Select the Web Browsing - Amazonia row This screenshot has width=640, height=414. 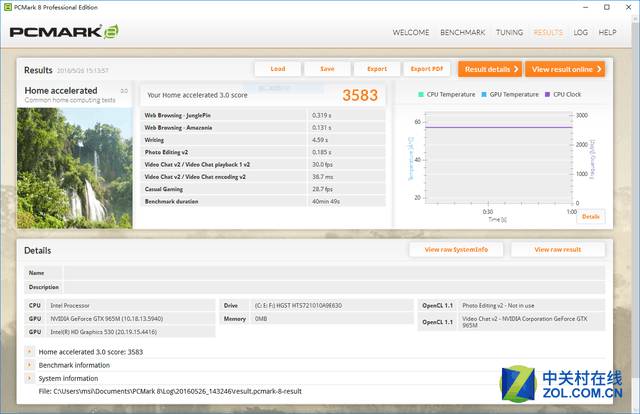tap(263, 128)
